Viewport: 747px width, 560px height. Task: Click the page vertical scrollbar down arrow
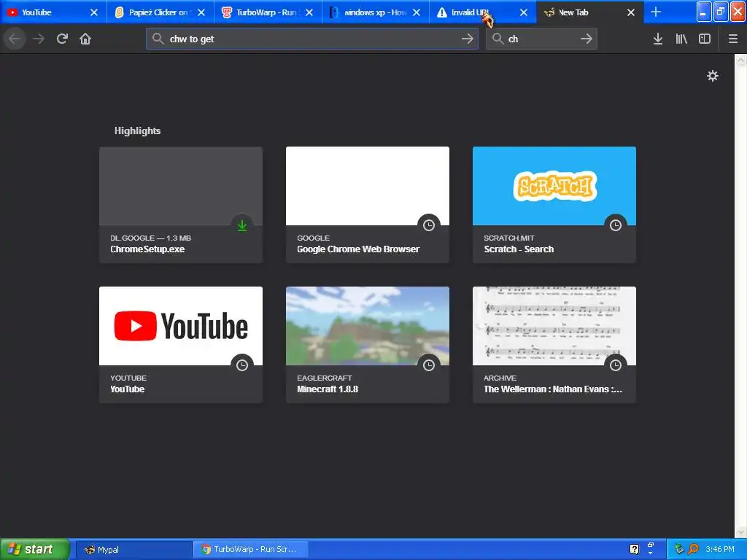740,532
